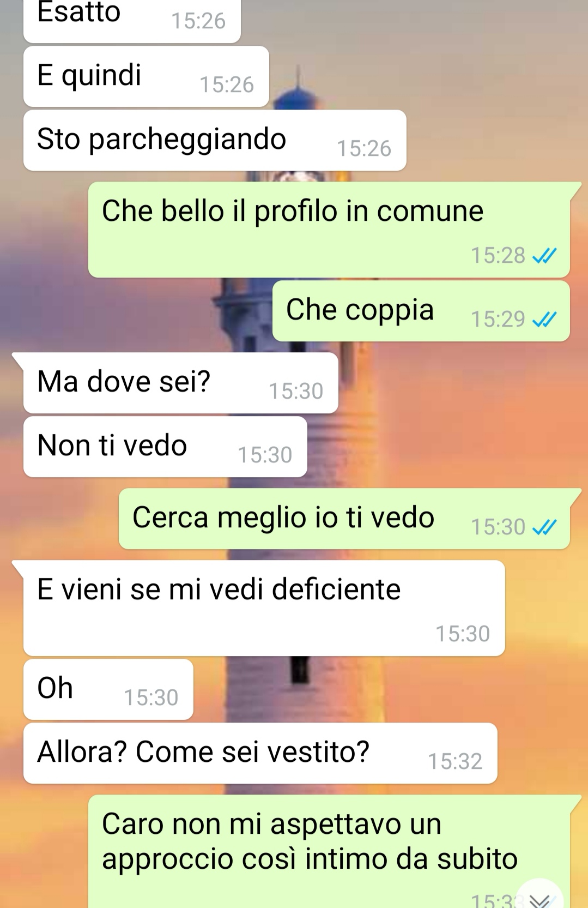
Task: Tap the 'Non ti vedo' message bubble
Action: pos(165,447)
